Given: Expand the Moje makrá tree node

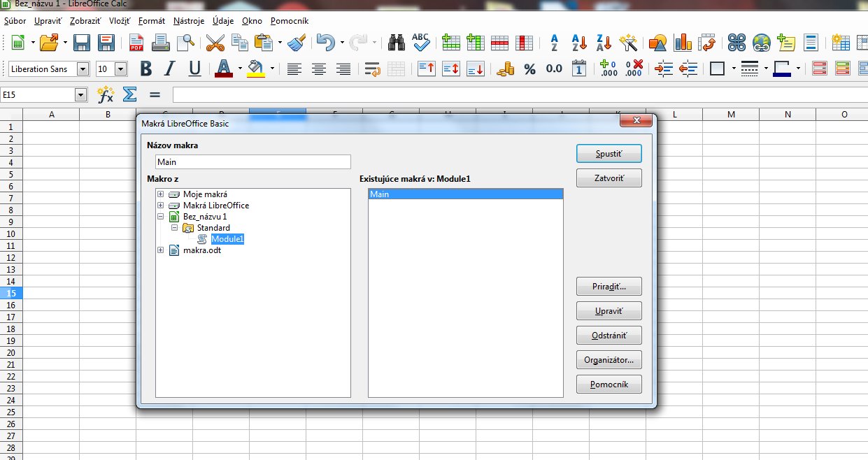Looking at the screenshot, I should coord(161,194).
